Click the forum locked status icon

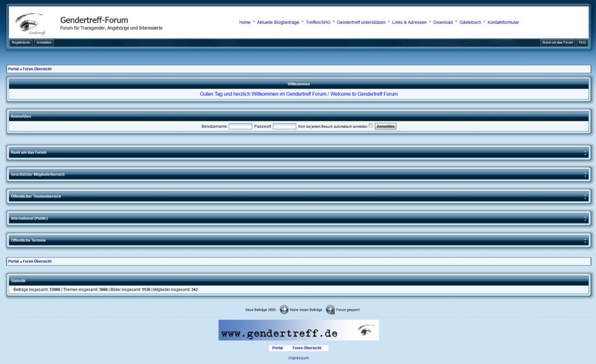(330, 310)
